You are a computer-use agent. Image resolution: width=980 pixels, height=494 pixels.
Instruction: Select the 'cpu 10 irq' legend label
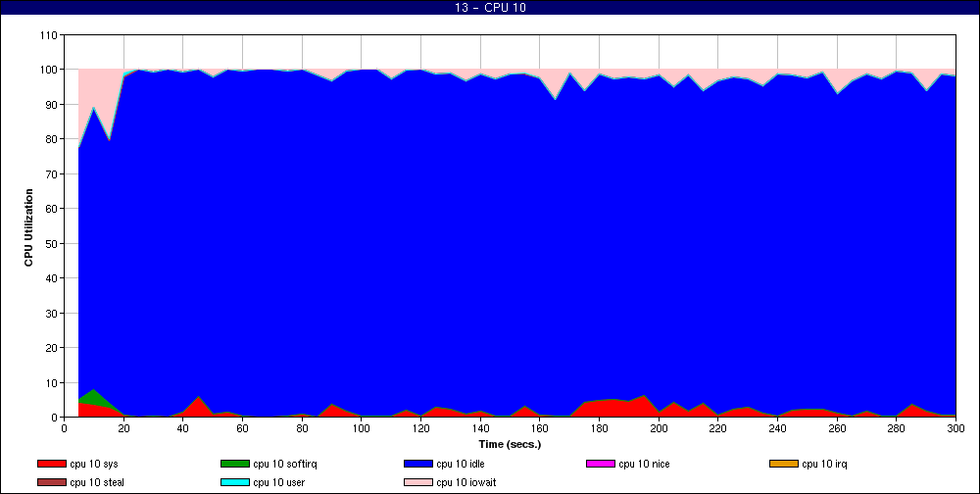click(x=824, y=464)
